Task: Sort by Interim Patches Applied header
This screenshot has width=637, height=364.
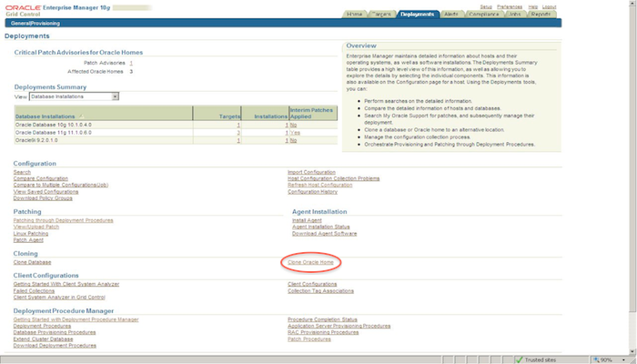Action: (311, 114)
